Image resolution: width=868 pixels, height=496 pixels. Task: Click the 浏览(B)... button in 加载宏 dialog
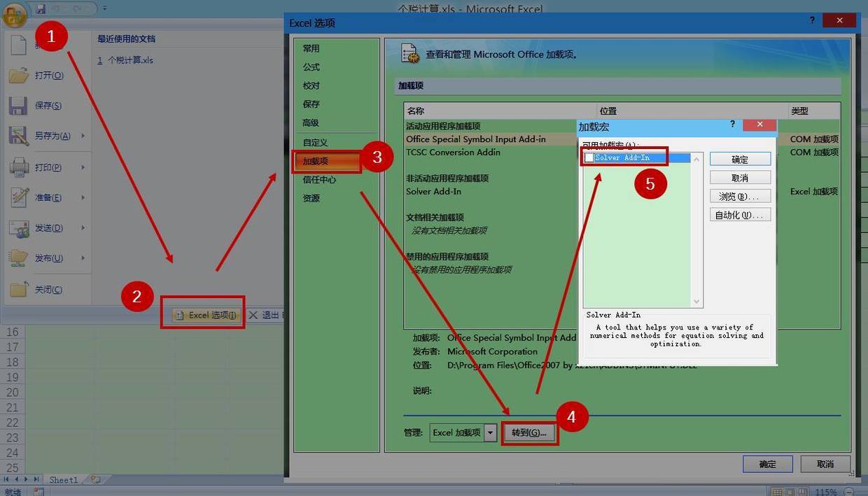click(740, 197)
